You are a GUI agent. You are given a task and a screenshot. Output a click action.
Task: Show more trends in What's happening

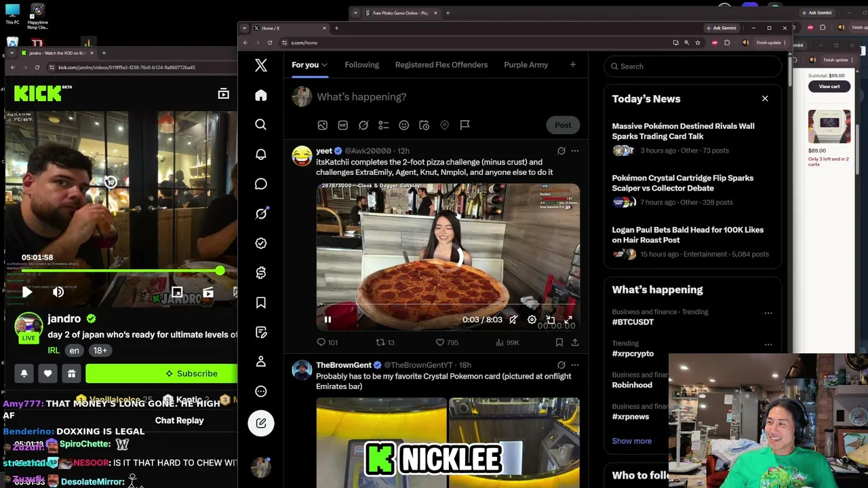pyautogui.click(x=632, y=441)
